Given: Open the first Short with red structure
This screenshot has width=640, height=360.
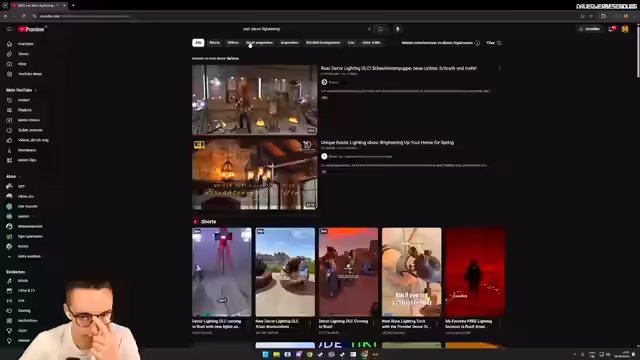Looking at the screenshot, I should pos(222,272).
